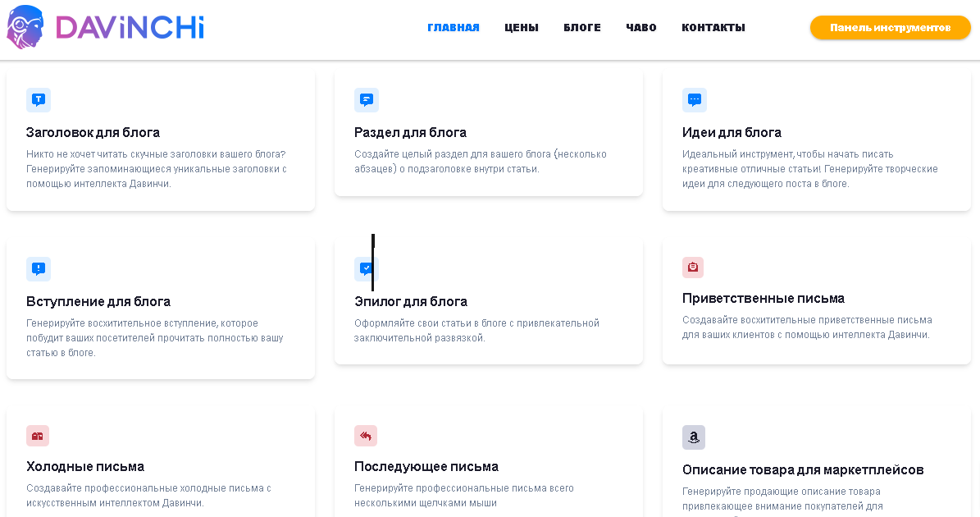Open the КОНТАКТЫ page
This screenshot has width=980, height=517.
tap(713, 28)
